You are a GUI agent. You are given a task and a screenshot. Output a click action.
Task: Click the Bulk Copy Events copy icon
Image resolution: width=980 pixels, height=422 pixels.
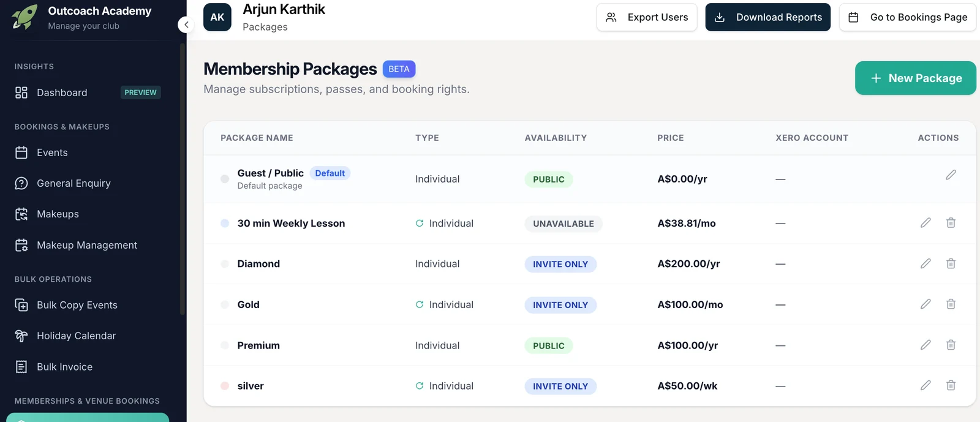point(21,305)
